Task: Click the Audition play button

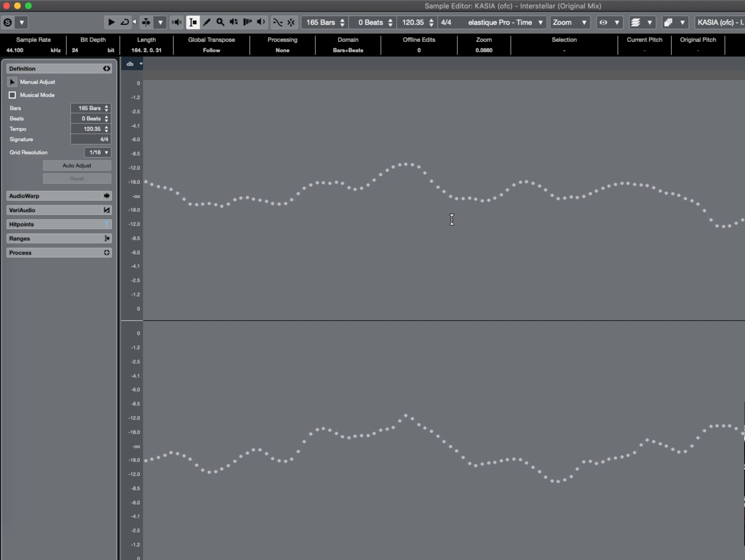Action: (111, 22)
